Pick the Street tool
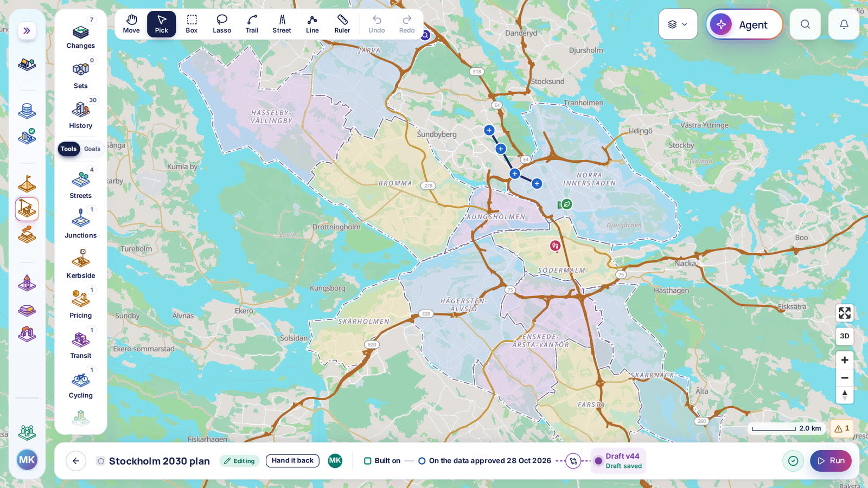This screenshot has width=868, height=488. coord(282,24)
